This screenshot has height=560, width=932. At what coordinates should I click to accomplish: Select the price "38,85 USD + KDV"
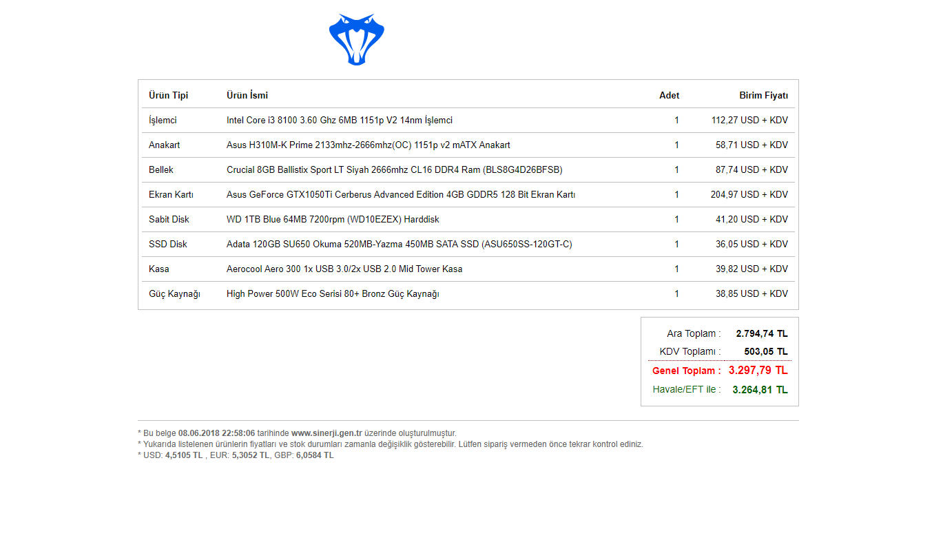(x=752, y=294)
